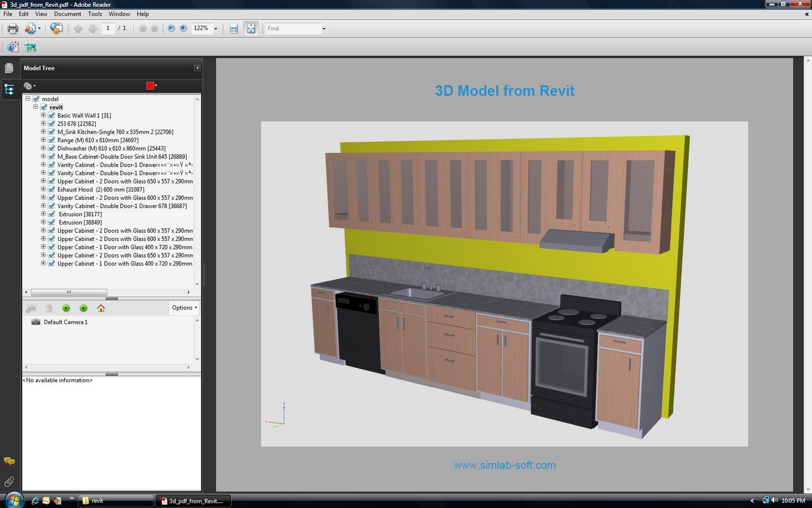The image size is (812, 508).
Task: Go to next page with down arrow
Action: 92,28
